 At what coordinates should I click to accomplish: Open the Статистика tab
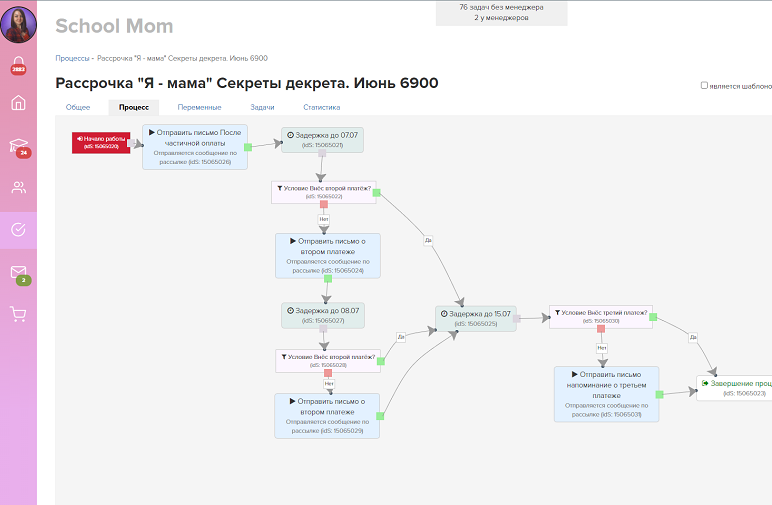(321, 107)
